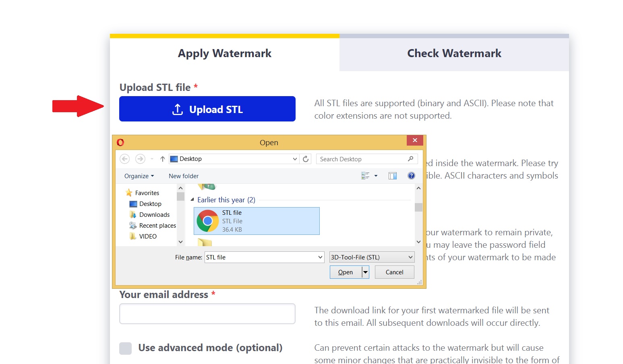
Task: Cancel the Open dialog
Action: tap(394, 272)
